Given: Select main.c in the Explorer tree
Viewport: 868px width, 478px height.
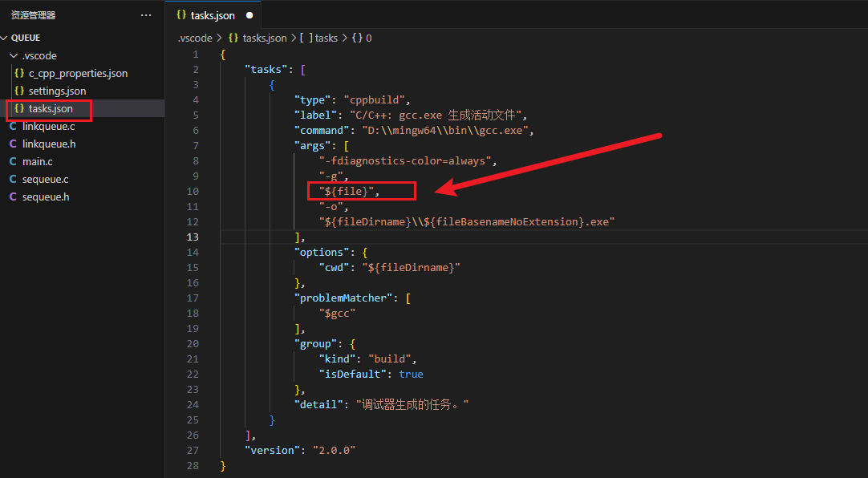Looking at the screenshot, I should pyautogui.click(x=39, y=161).
